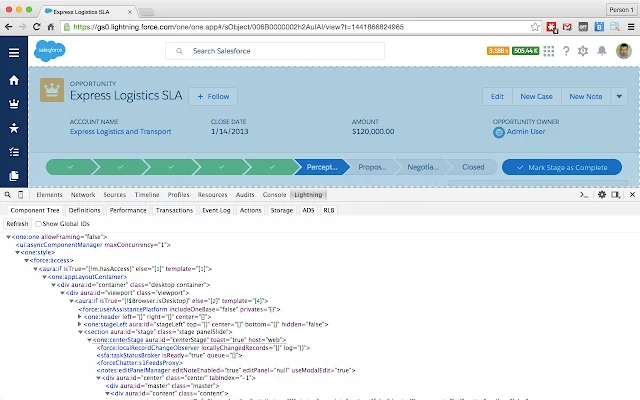
Task: Click the New Case button
Action: pyautogui.click(x=536, y=97)
